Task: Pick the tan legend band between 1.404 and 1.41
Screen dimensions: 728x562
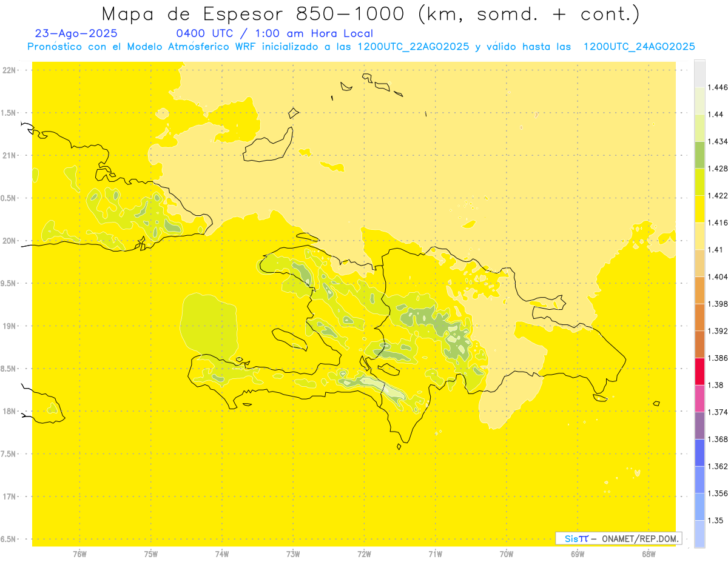Action: pyautogui.click(x=699, y=263)
